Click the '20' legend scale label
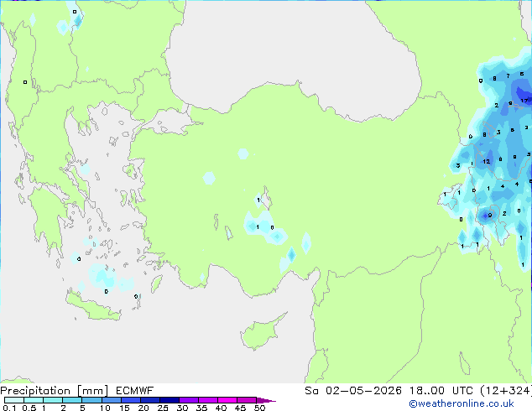Viewport: 532px width, 411px height. click(143, 408)
